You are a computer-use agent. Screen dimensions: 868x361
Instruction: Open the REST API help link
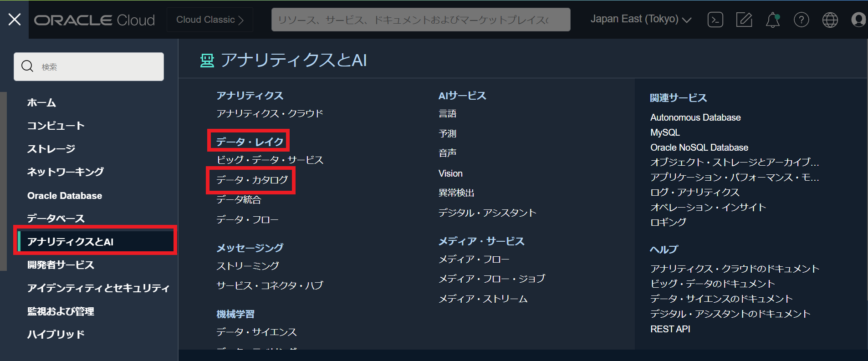pyautogui.click(x=670, y=329)
